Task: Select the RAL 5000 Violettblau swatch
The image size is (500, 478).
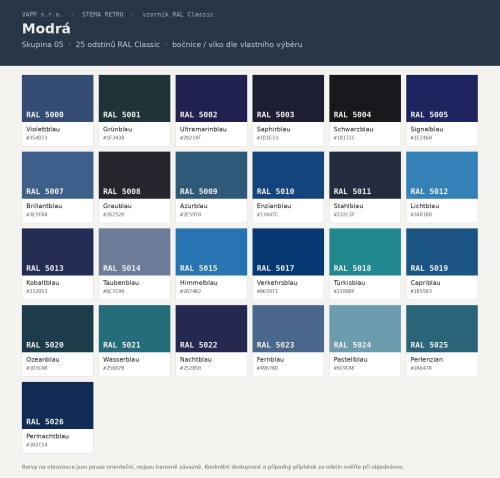Action: point(58,110)
